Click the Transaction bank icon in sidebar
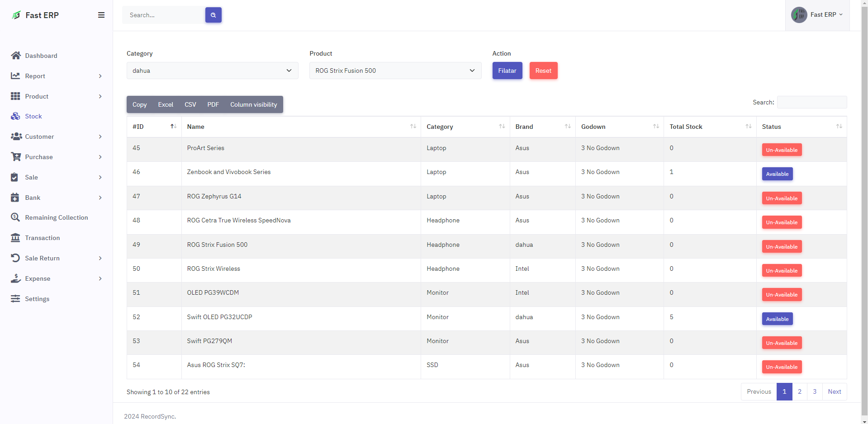Screen dimensions: 868x424 [16, 238]
